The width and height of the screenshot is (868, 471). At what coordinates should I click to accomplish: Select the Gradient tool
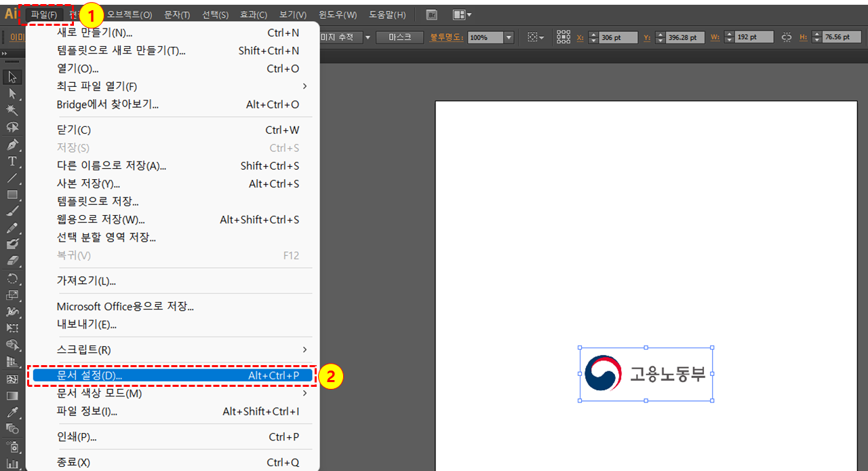tap(12, 396)
